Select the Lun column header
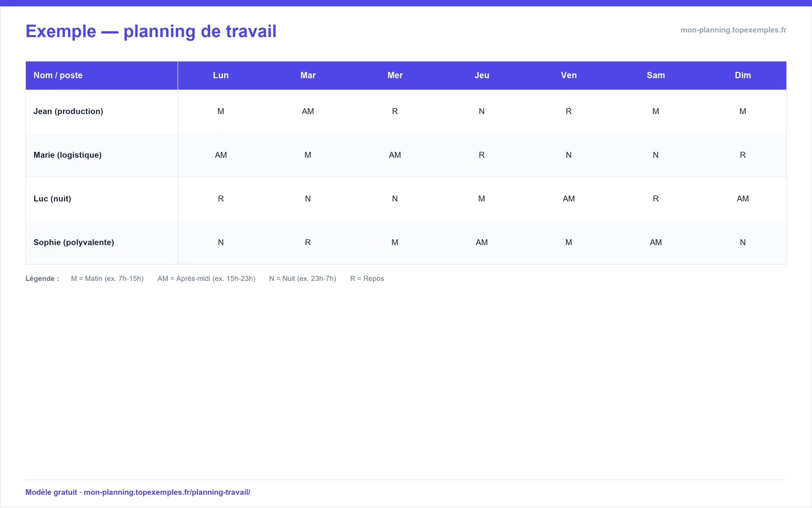The width and height of the screenshot is (812, 508). [221, 75]
